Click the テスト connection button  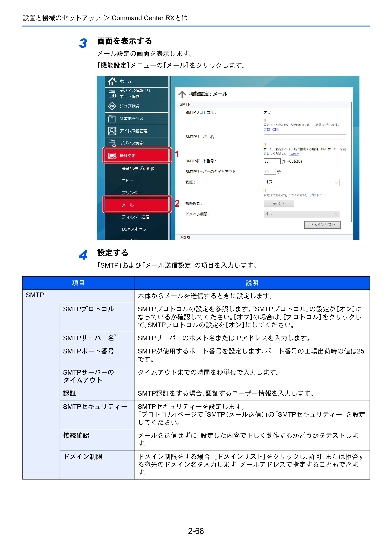tap(278, 204)
